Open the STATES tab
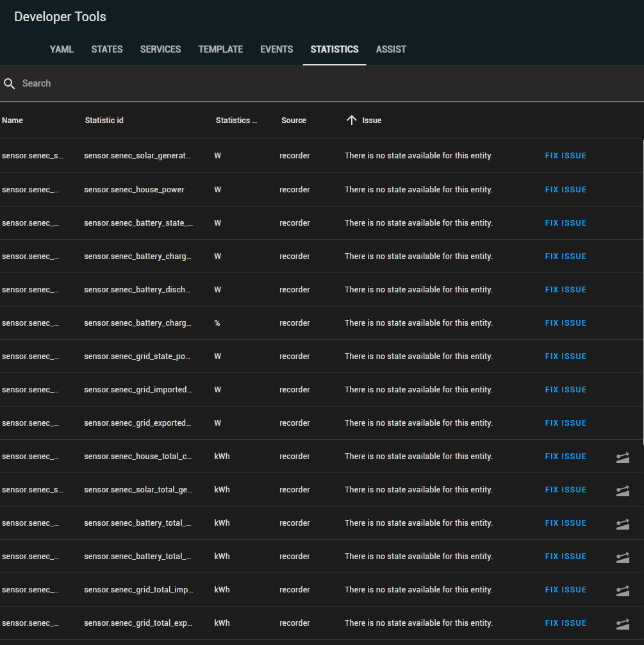644x645 pixels. click(106, 49)
